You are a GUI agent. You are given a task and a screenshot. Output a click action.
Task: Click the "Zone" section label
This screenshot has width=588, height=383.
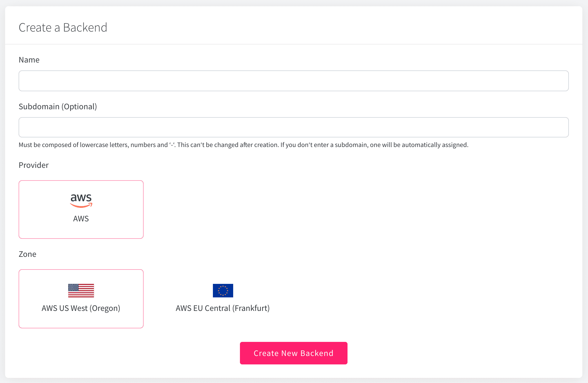pyautogui.click(x=27, y=254)
